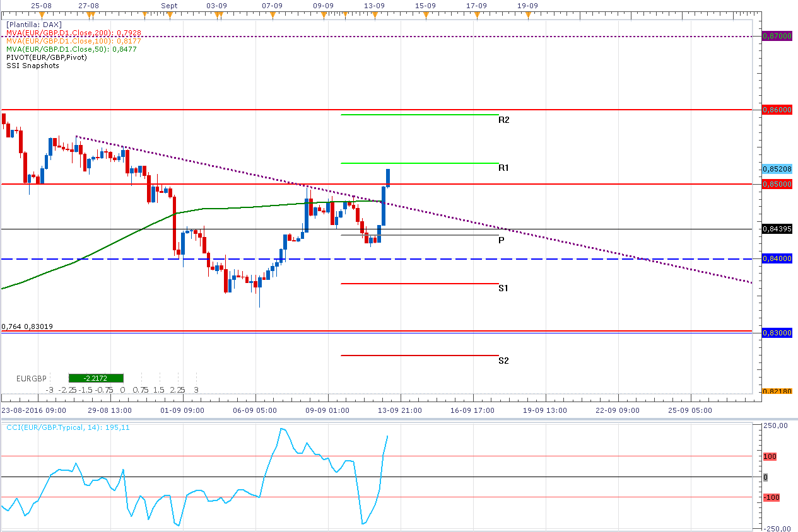Screen dimensions: 798x532
Task: Click the EURGBP SSI label
Action: tap(32, 378)
